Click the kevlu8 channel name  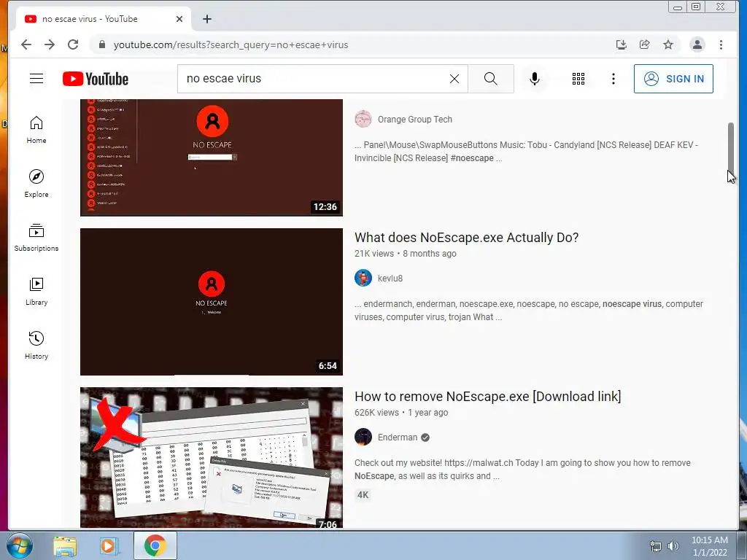(x=390, y=279)
